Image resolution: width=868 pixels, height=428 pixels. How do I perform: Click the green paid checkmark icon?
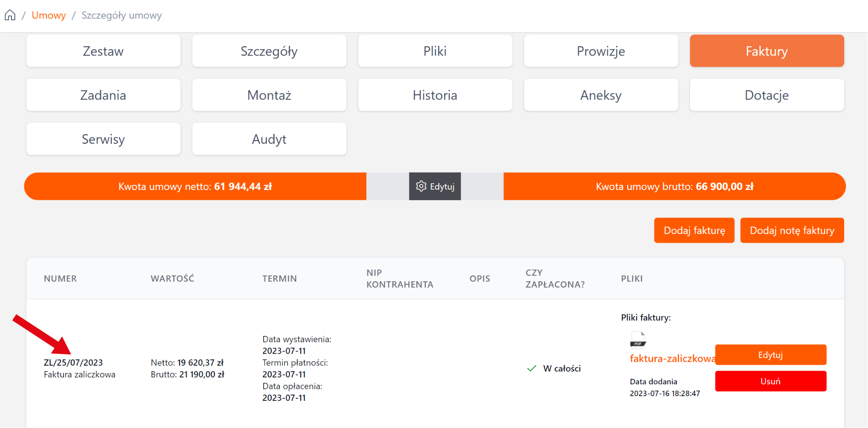(x=531, y=369)
